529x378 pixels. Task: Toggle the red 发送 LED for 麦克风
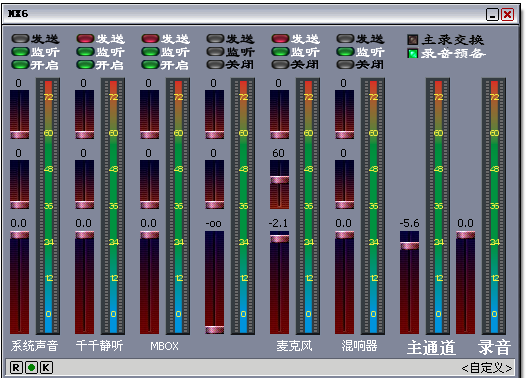280,39
